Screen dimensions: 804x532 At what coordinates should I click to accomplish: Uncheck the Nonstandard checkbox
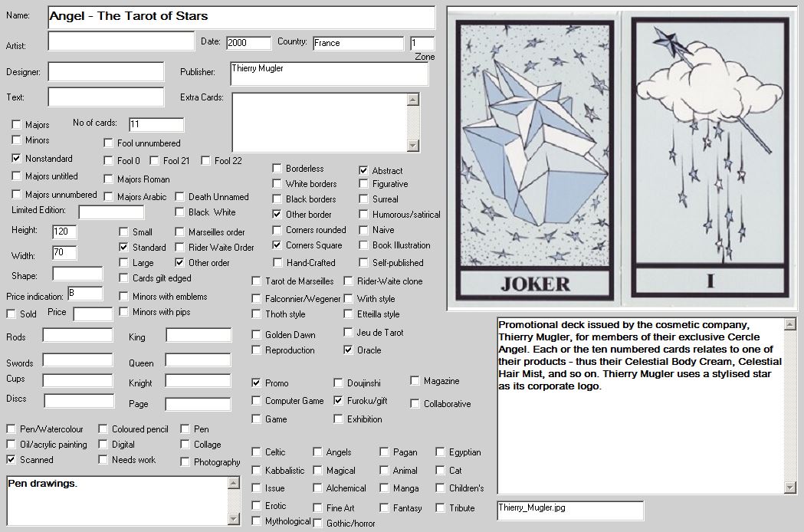coord(17,158)
